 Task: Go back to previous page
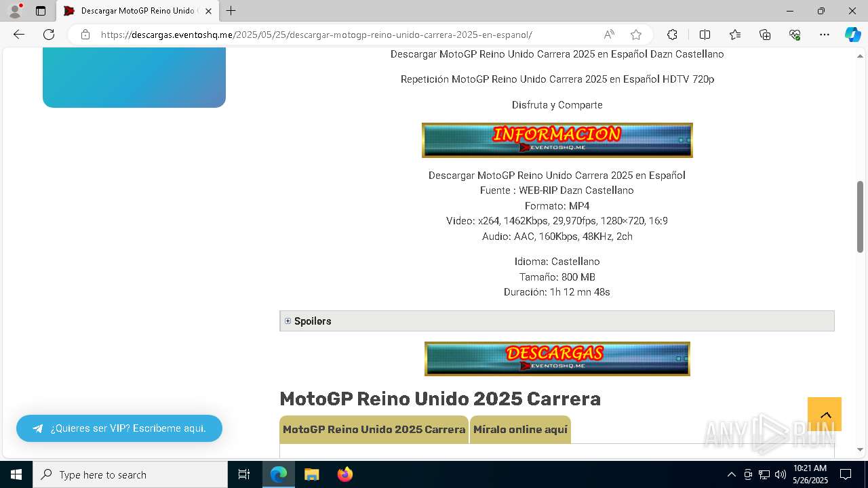tap(19, 35)
